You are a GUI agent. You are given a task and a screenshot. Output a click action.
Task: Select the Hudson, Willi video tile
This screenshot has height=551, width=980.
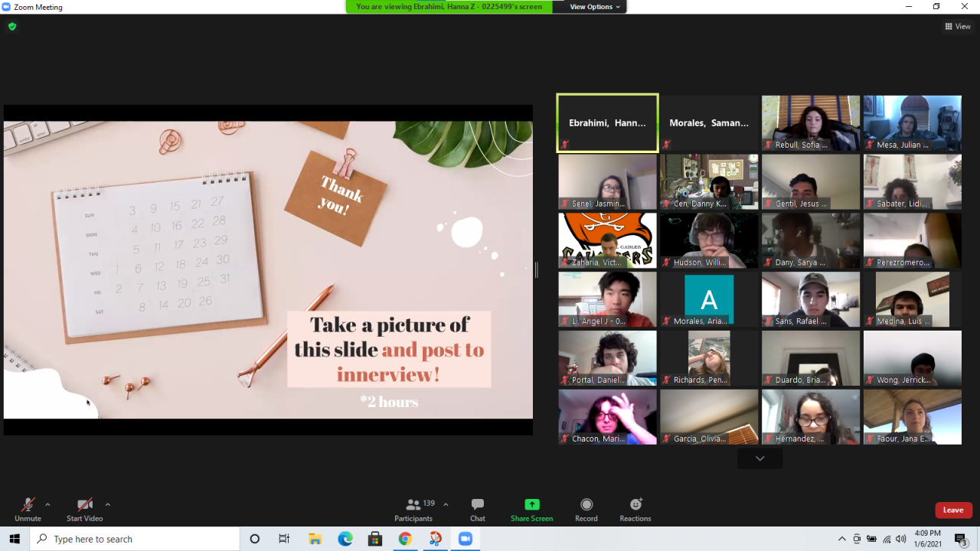tap(709, 240)
